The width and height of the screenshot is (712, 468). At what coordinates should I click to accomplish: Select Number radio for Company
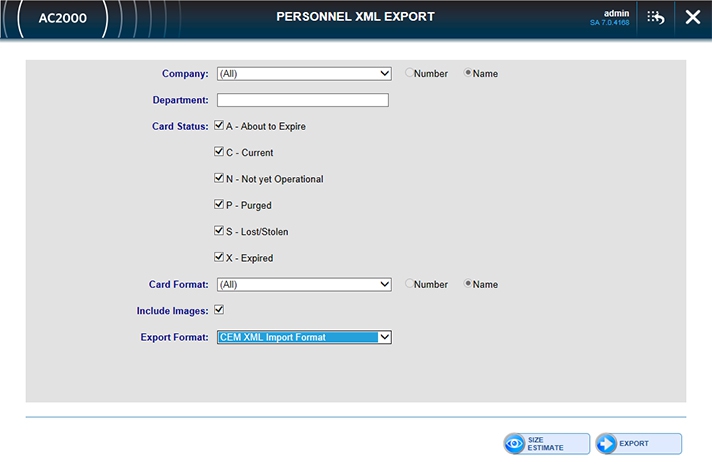tap(409, 73)
